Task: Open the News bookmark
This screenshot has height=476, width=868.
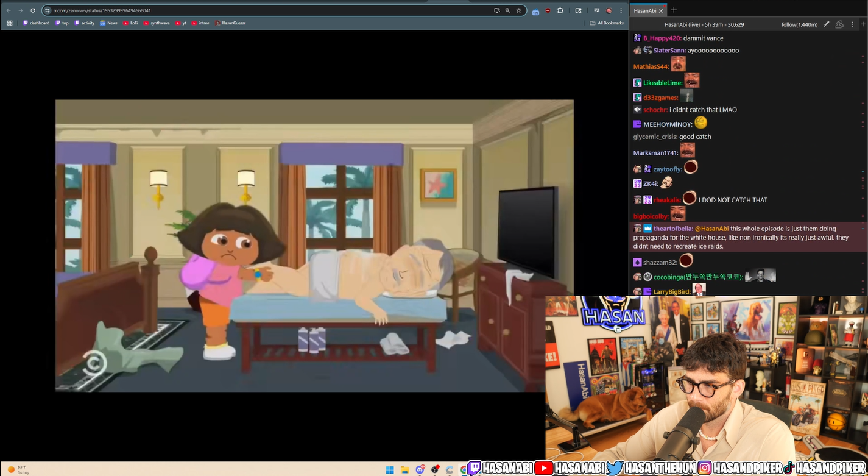Action: (x=108, y=23)
